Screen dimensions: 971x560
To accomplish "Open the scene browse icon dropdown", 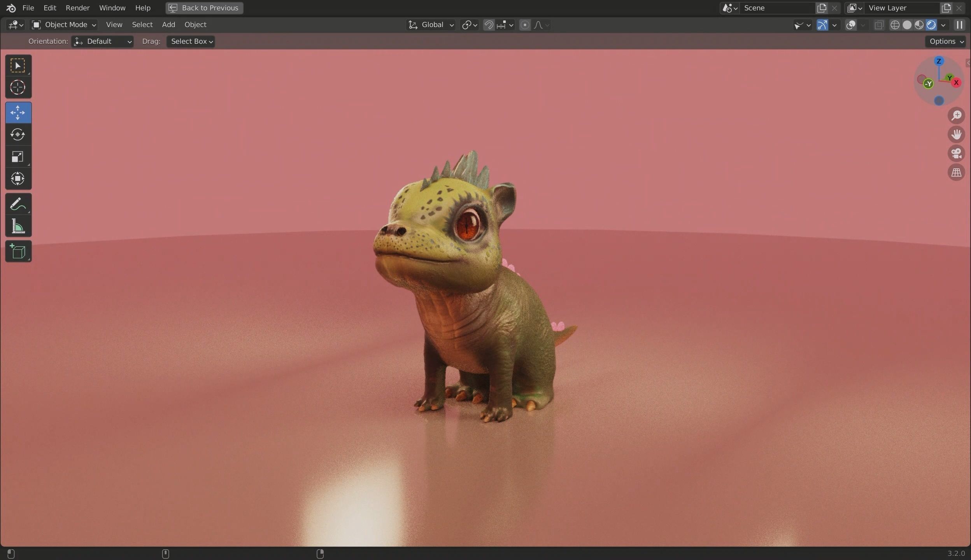I will (x=730, y=8).
